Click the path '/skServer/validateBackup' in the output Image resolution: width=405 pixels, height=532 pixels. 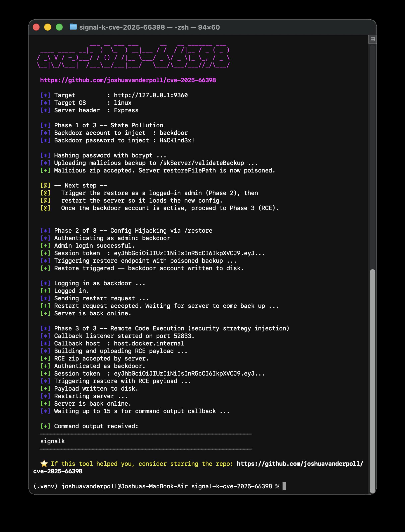202,163
